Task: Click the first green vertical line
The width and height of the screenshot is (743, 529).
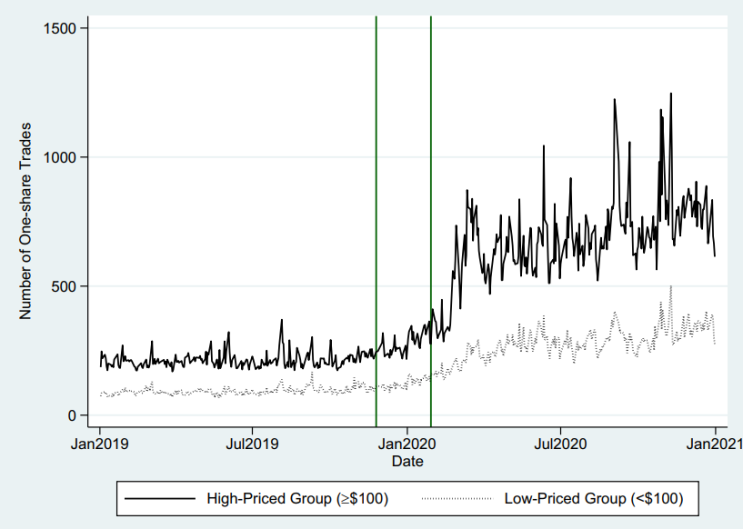Action: tap(376, 221)
